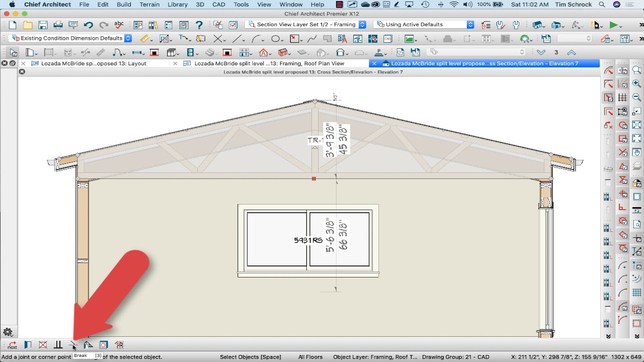Open Spotlight search in the menu bar
This screenshot has height=362, width=644.
coord(601,5)
